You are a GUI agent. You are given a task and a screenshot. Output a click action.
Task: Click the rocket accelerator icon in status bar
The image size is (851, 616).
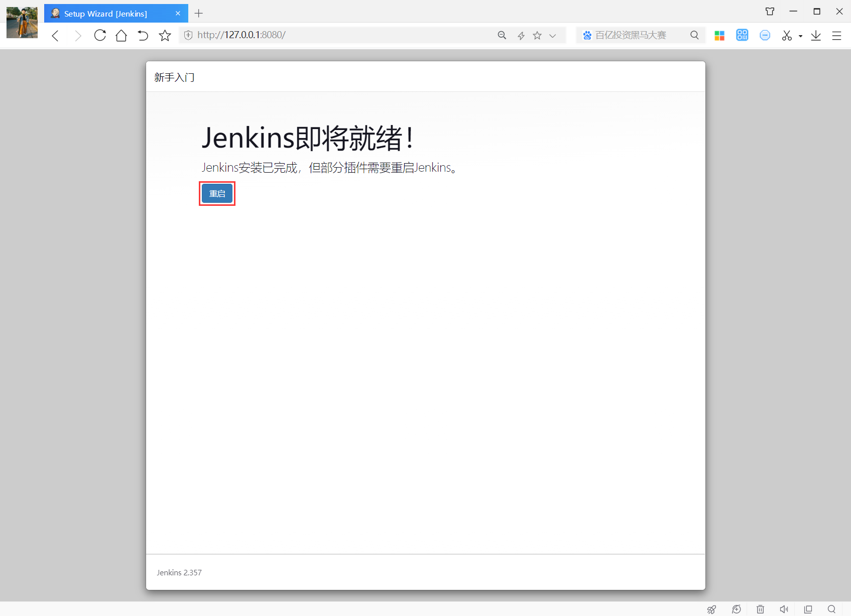[711, 609]
